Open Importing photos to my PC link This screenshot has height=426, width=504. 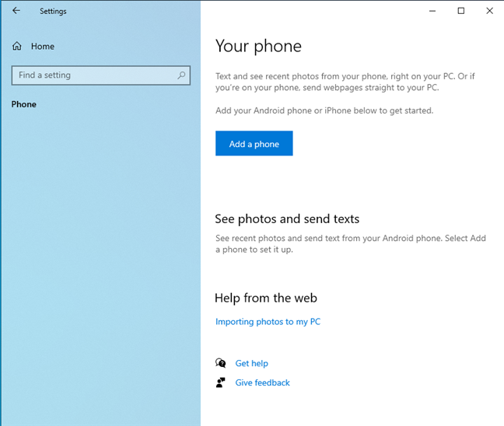[x=268, y=322]
